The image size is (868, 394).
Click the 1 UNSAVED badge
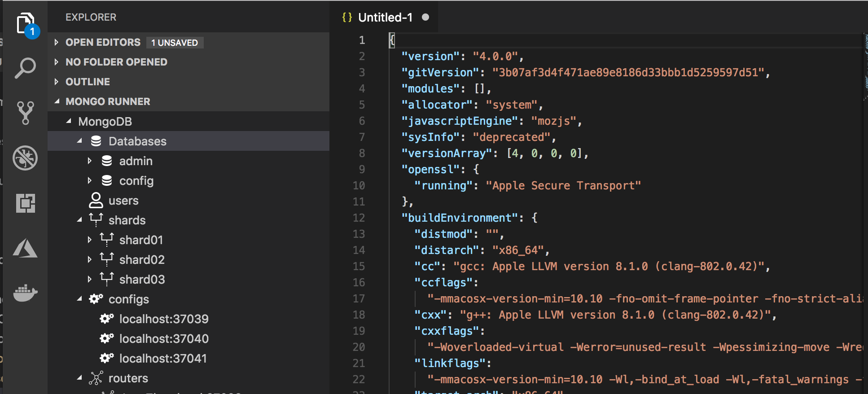tap(175, 43)
